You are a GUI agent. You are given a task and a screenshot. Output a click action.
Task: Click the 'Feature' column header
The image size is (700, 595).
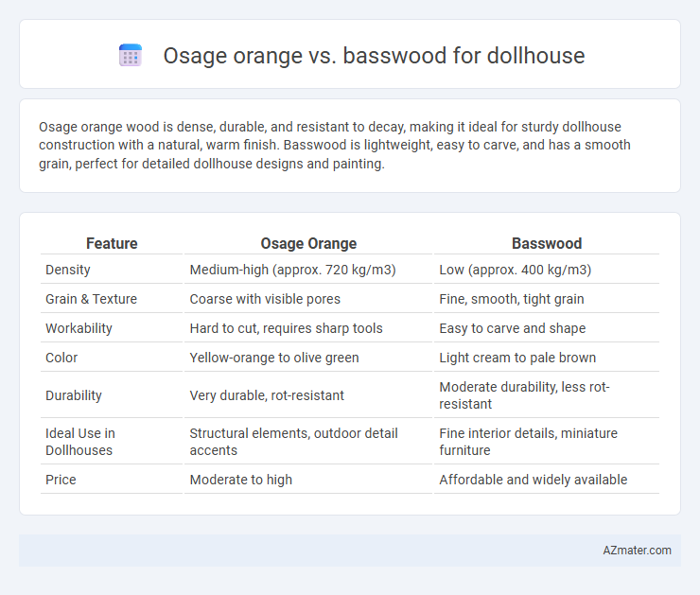[112, 244]
